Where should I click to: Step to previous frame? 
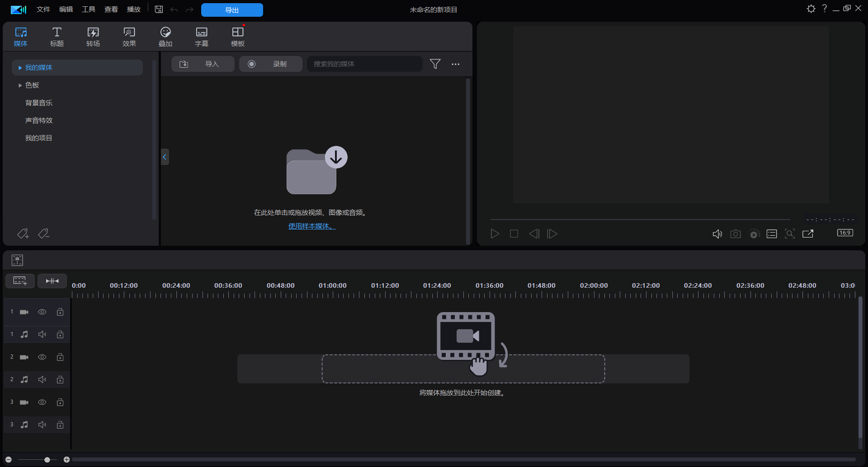point(534,234)
